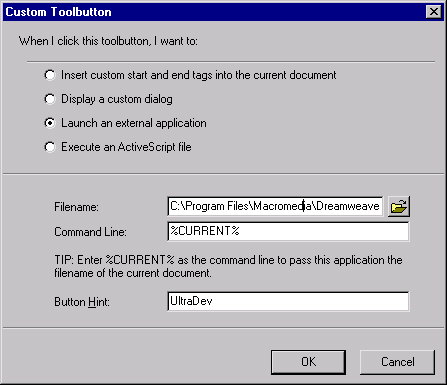The width and height of the screenshot is (447, 385).
Task: Enable the Execute an ActiveScript file radio button
Action: [x=50, y=147]
